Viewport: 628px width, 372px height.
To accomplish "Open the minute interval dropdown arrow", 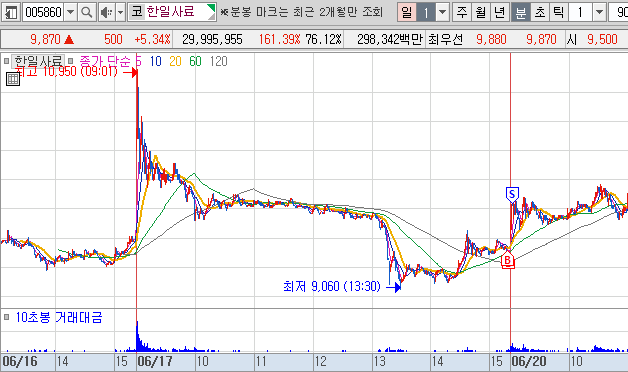I will point(599,12).
